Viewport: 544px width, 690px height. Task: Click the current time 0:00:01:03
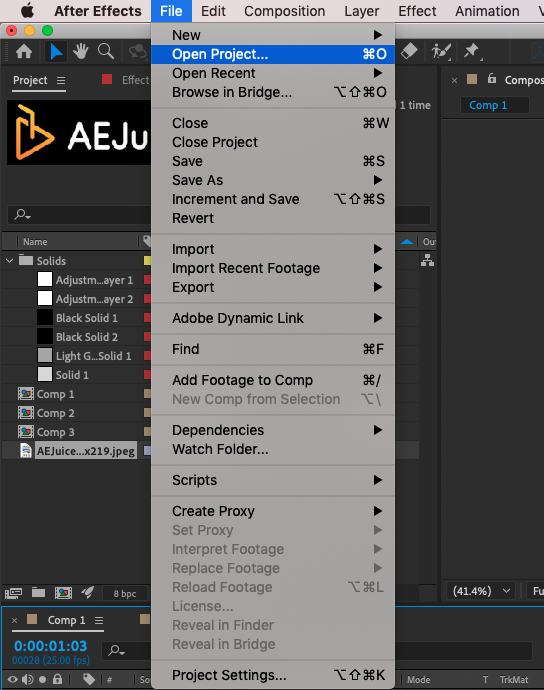pyautogui.click(x=51, y=646)
